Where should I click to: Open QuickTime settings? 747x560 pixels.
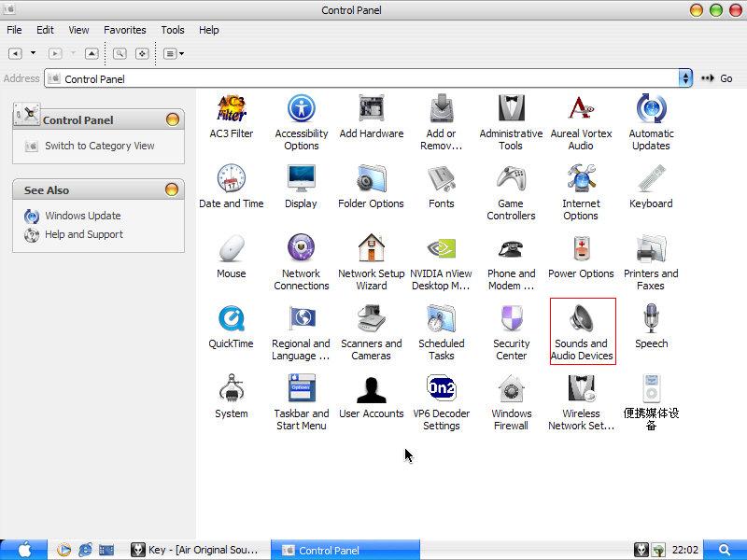point(231,327)
